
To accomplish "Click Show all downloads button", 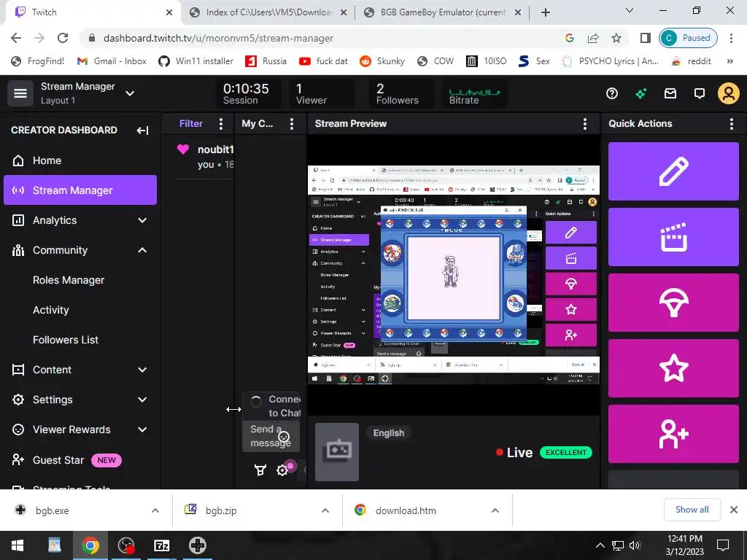I will coord(692,510).
